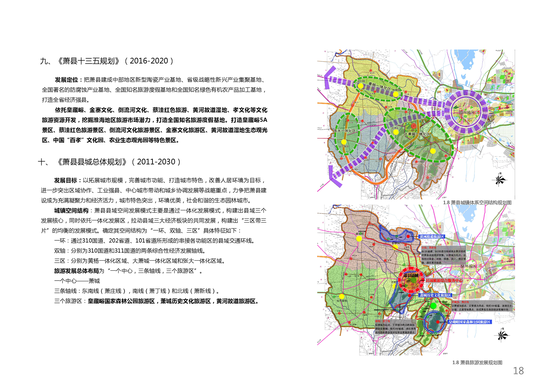Click the line starting 三区：分别为黄杨一体化区域
The image size is (555, 392).
coord(140,261)
